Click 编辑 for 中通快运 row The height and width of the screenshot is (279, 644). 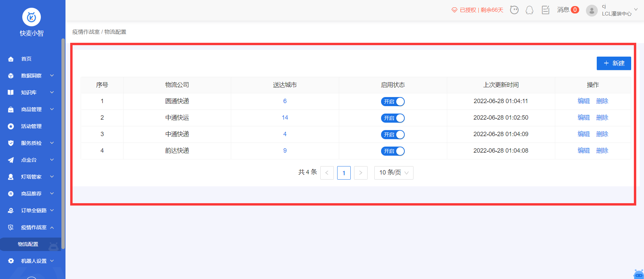tap(584, 118)
